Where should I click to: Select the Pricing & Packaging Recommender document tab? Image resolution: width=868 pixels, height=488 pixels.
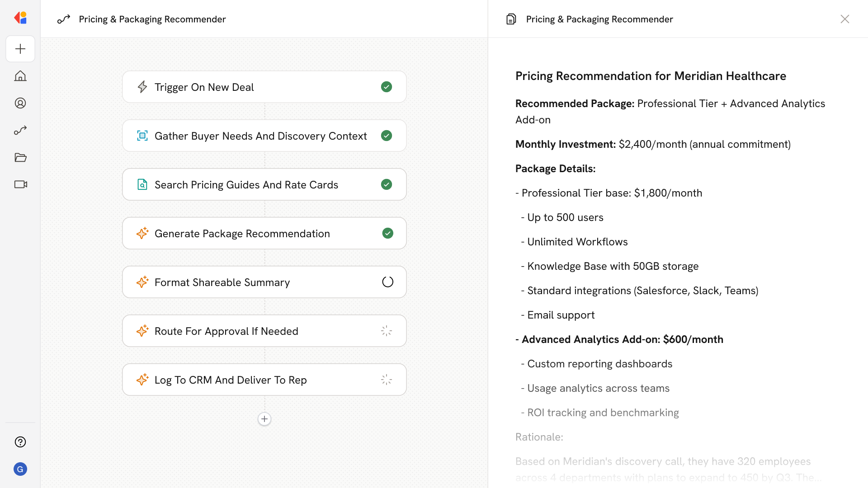599,19
